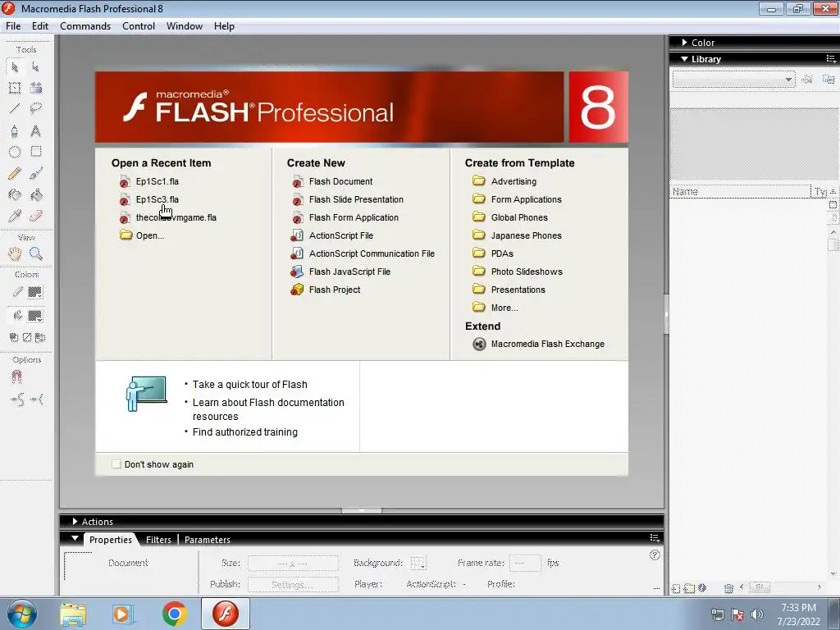Open the Library document dropdown
Screen dimensions: 840x630
(x=733, y=80)
